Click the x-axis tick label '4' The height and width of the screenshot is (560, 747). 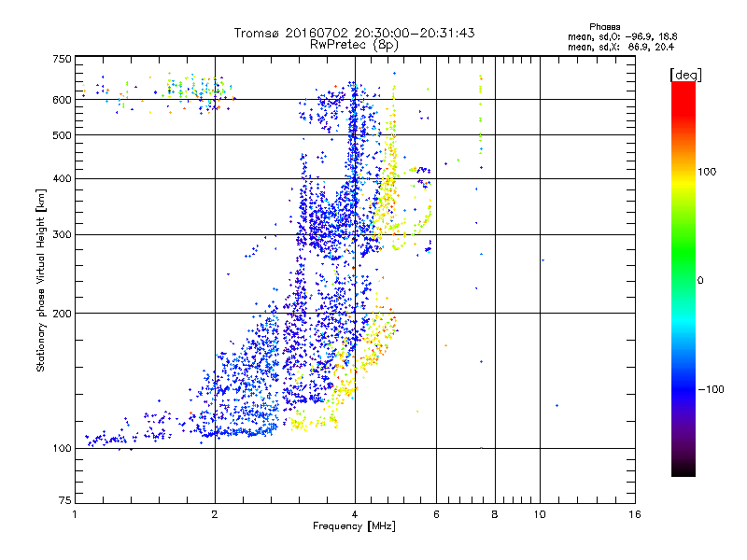355,514
